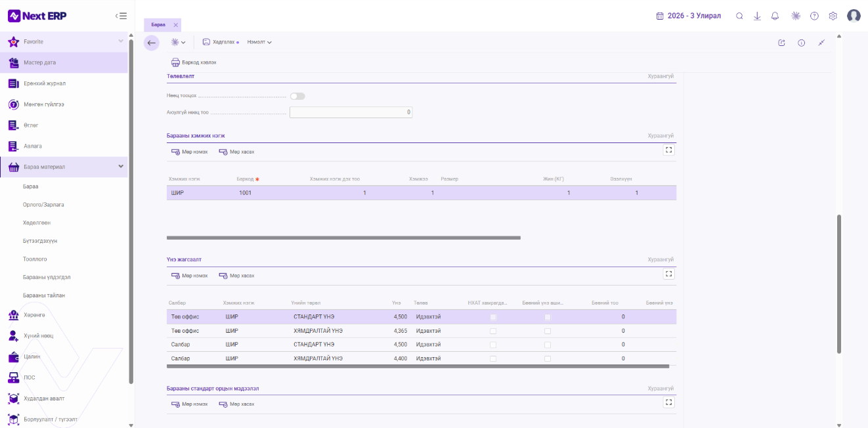Click the Аюулгүй нөөц тоо input field
Image resolution: width=868 pixels, height=428 pixels.
[351, 112]
